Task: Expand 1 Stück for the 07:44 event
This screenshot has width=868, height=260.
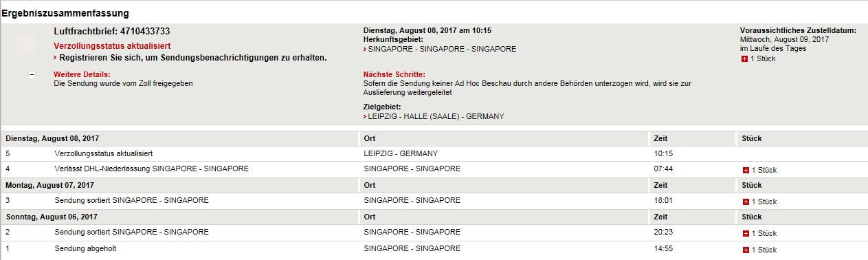Action: click(759, 170)
